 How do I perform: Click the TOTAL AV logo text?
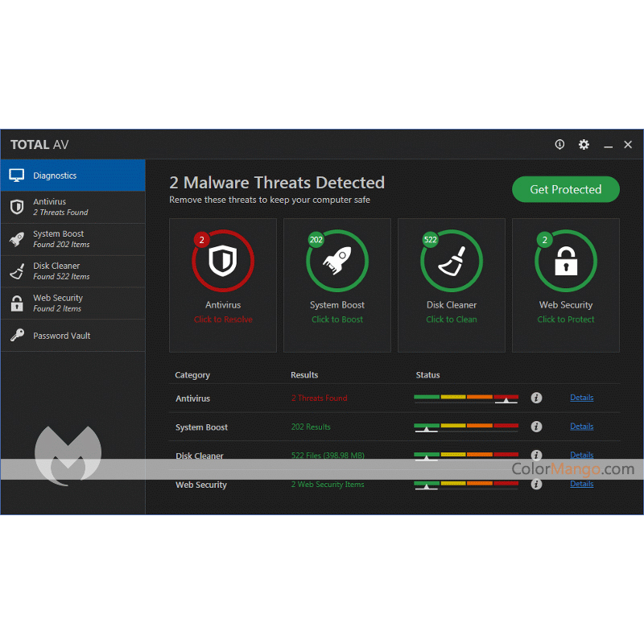coord(39,145)
